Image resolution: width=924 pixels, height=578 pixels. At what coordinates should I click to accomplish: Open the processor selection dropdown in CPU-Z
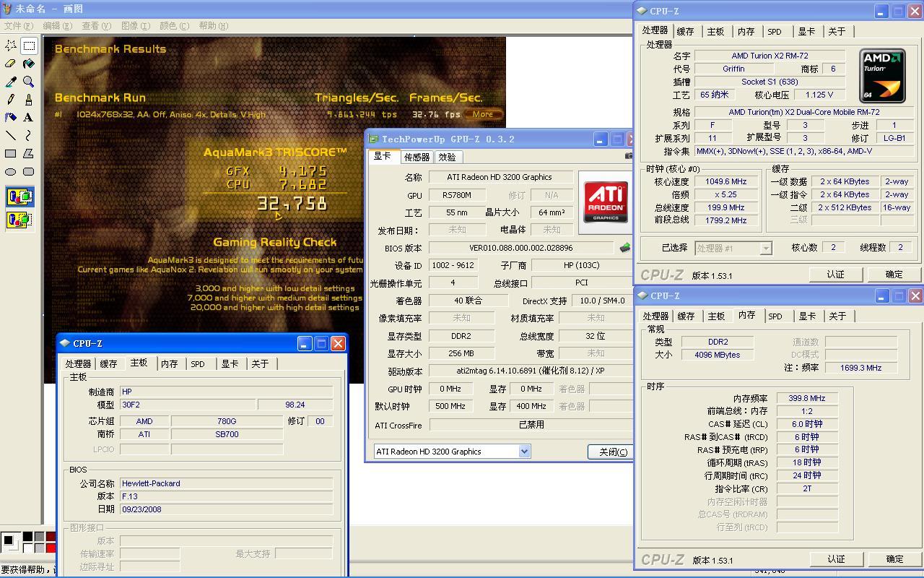coord(766,248)
